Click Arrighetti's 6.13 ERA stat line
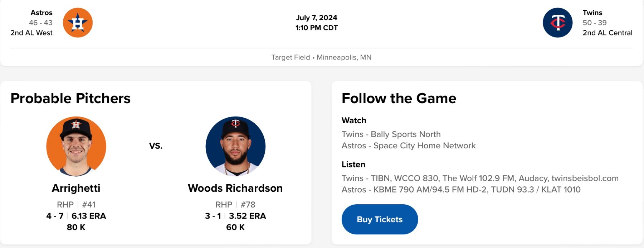The image size is (644, 248). 89,216
